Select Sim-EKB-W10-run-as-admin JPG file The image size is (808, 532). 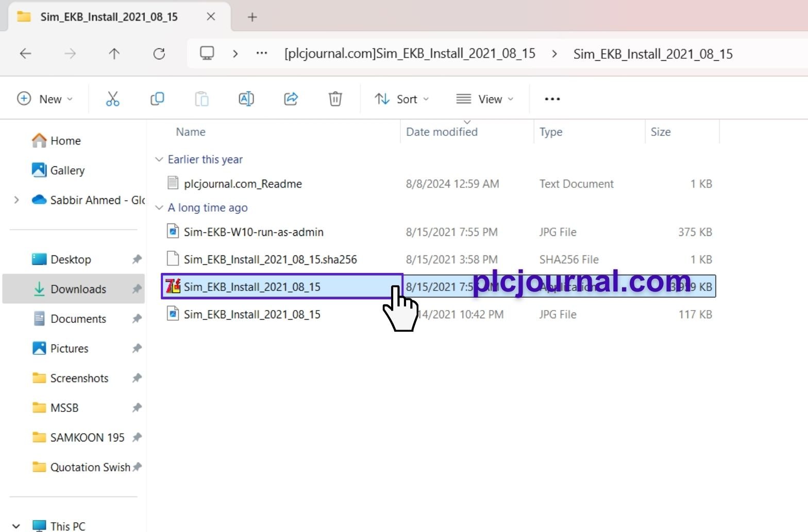tap(254, 232)
